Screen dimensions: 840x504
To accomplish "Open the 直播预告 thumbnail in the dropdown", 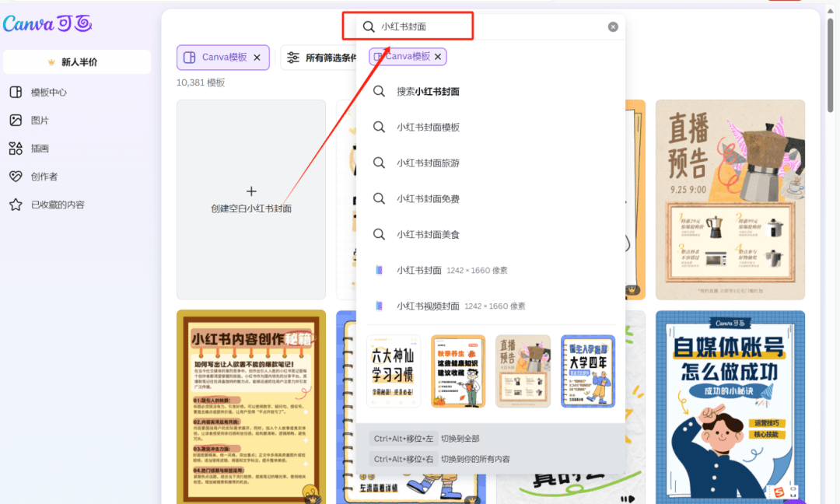I will [523, 371].
